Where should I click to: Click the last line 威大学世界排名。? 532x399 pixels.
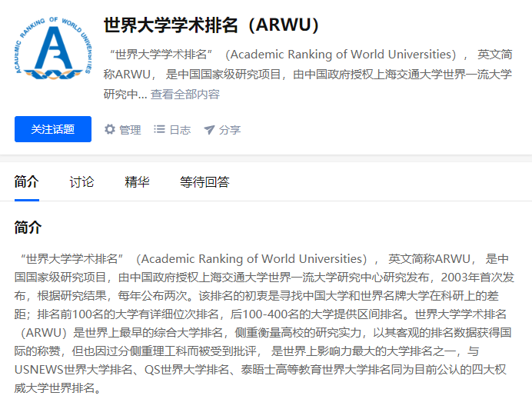[x=58, y=387]
